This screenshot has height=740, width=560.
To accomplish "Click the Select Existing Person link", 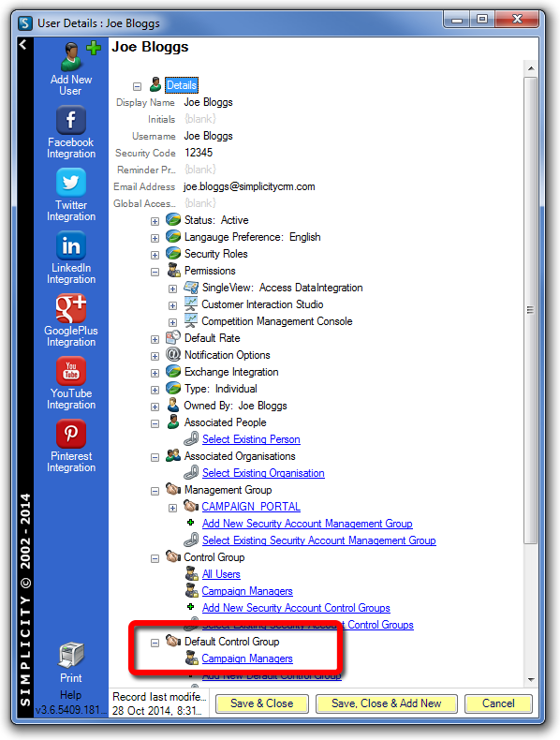I will 251,439.
